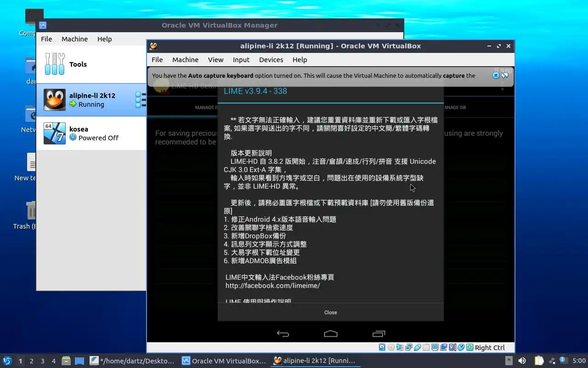Click the hard disk activity status icon
This screenshot has height=368, width=588.
(382, 347)
